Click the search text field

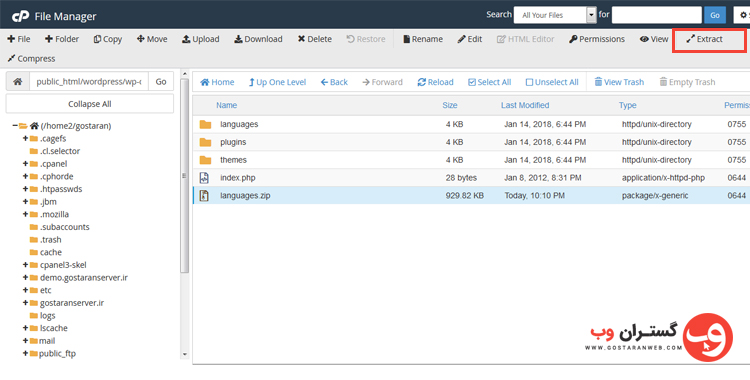(x=657, y=15)
